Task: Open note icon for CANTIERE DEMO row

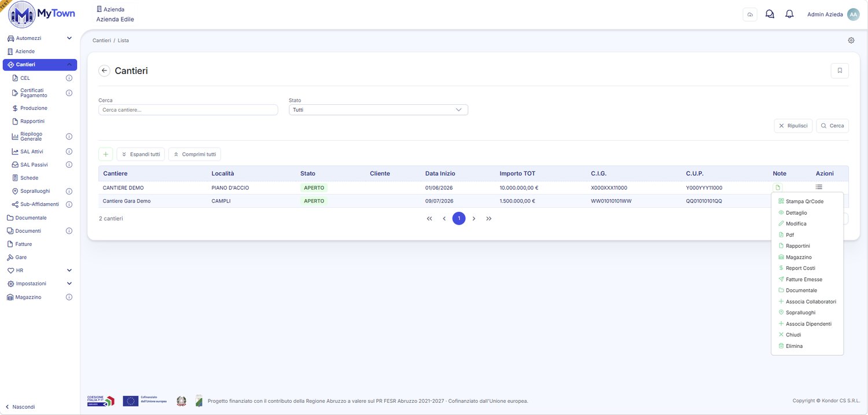Action: pyautogui.click(x=778, y=188)
